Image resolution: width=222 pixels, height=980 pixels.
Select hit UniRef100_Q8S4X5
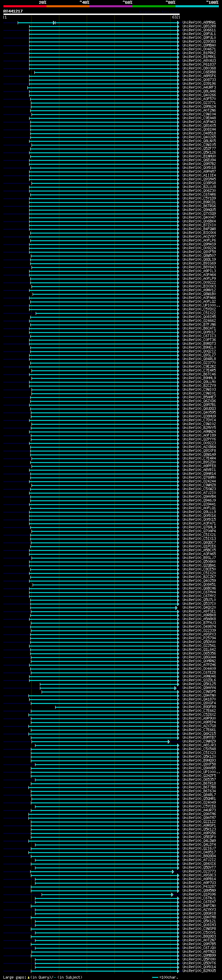[x=199, y=125]
